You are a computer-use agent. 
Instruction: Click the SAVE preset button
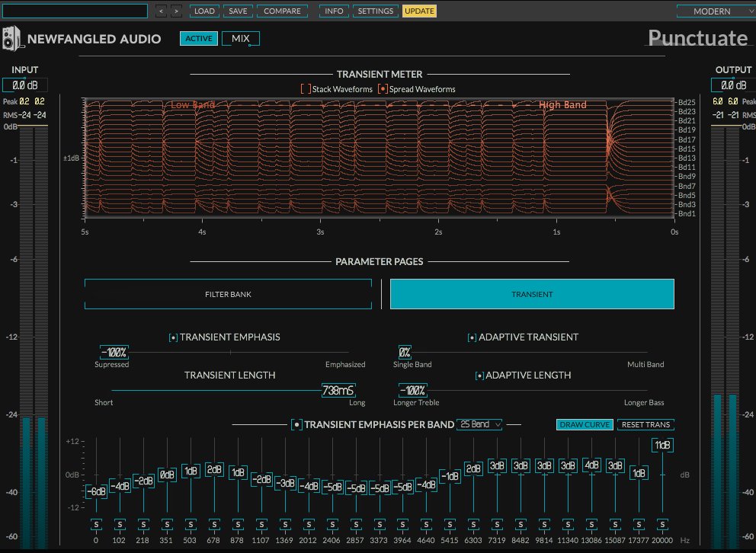(239, 11)
